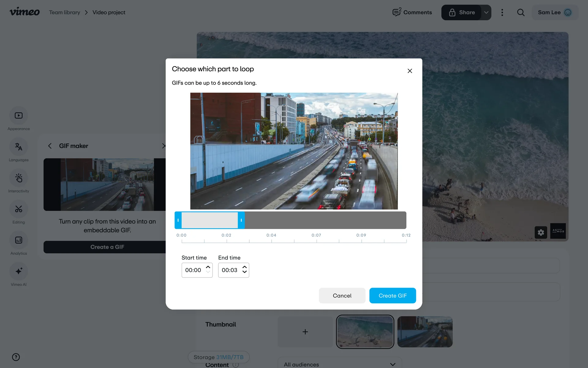The height and width of the screenshot is (368, 588).
Task: Open the Appearance sidebar panel
Action: point(19,116)
